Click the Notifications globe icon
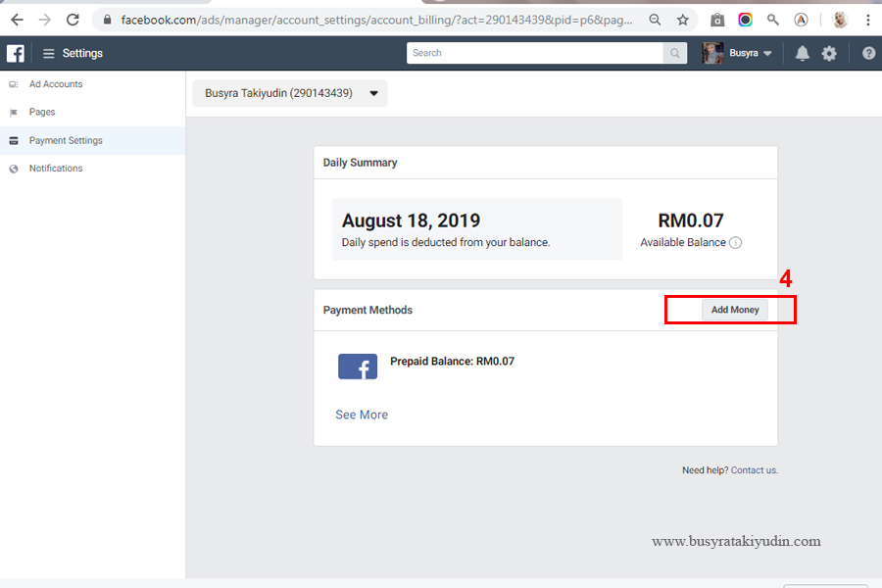Viewport: 882px width, 588px height. (x=14, y=168)
